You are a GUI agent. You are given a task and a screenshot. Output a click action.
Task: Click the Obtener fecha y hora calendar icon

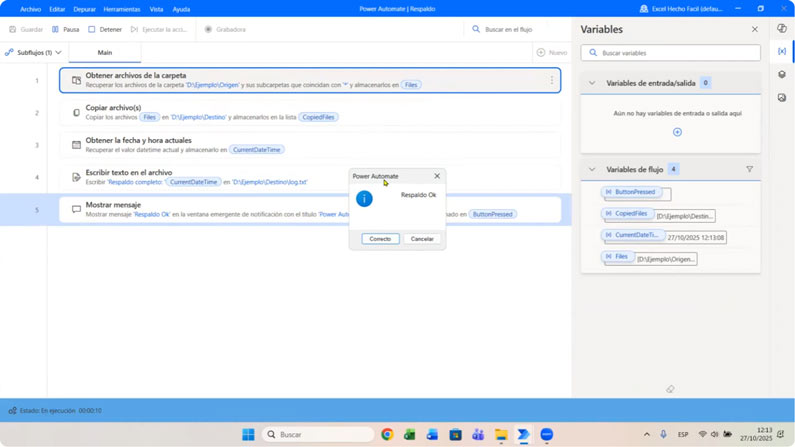76,145
